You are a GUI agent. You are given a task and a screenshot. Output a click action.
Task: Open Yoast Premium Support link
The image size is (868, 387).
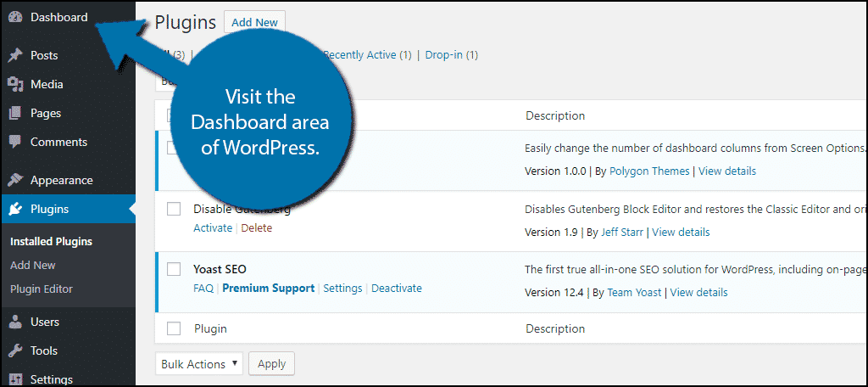pyautogui.click(x=269, y=289)
